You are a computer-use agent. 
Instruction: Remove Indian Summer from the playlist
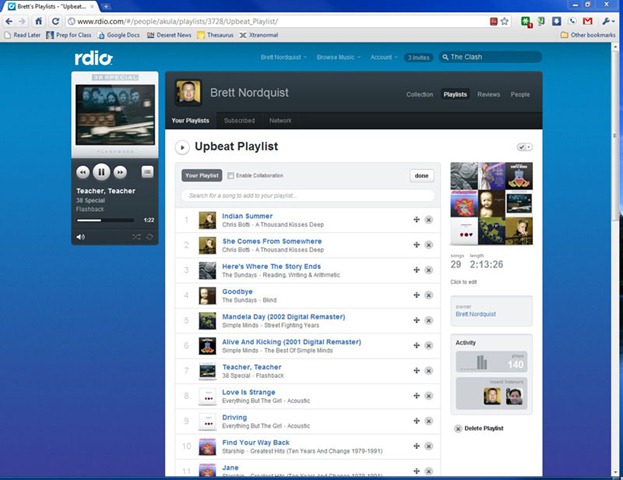pos(429,220)
